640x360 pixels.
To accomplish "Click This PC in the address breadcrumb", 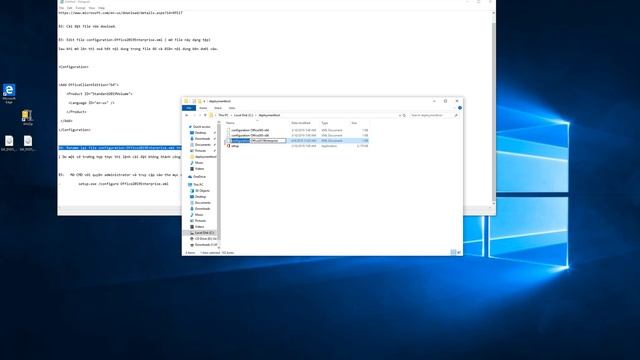I will (223, 116).
